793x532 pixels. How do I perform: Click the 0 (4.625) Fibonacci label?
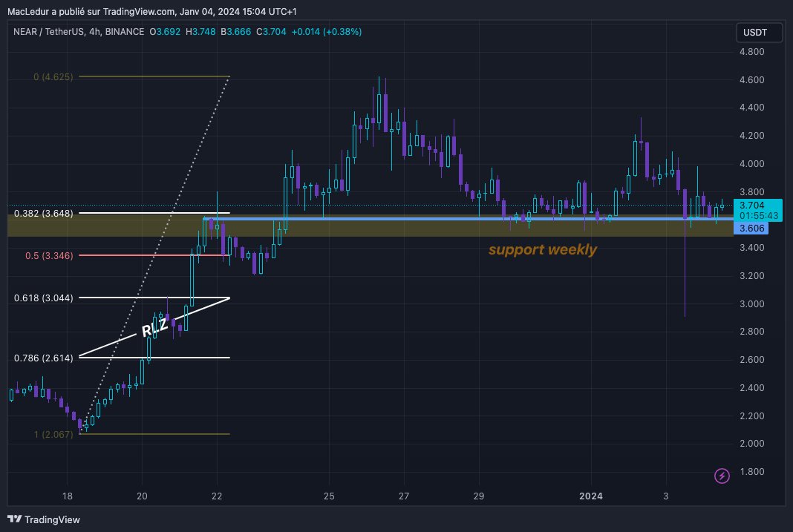53,76
